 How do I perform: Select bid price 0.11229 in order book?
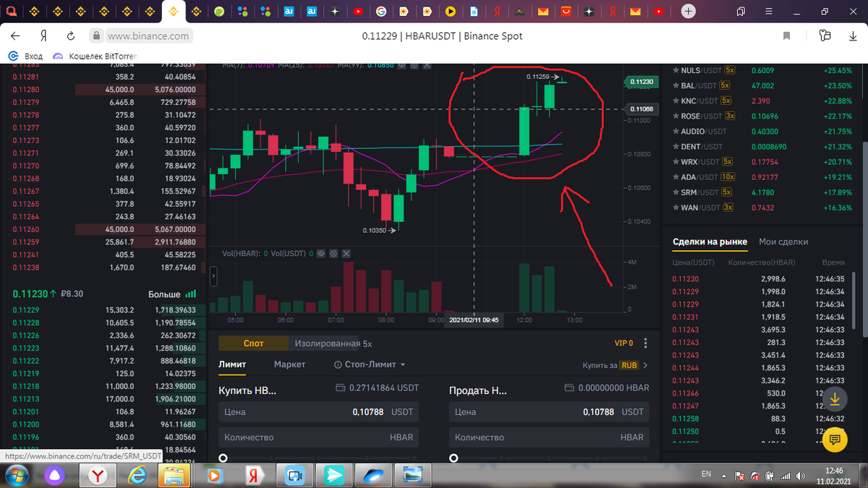pyautogui.click(x=25, y=309)
